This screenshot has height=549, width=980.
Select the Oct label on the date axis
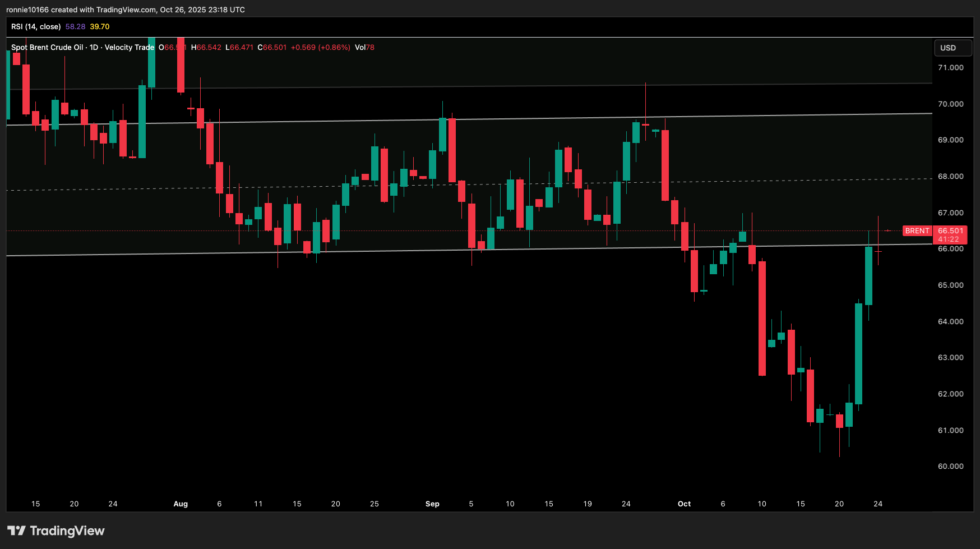pos(684,504)
